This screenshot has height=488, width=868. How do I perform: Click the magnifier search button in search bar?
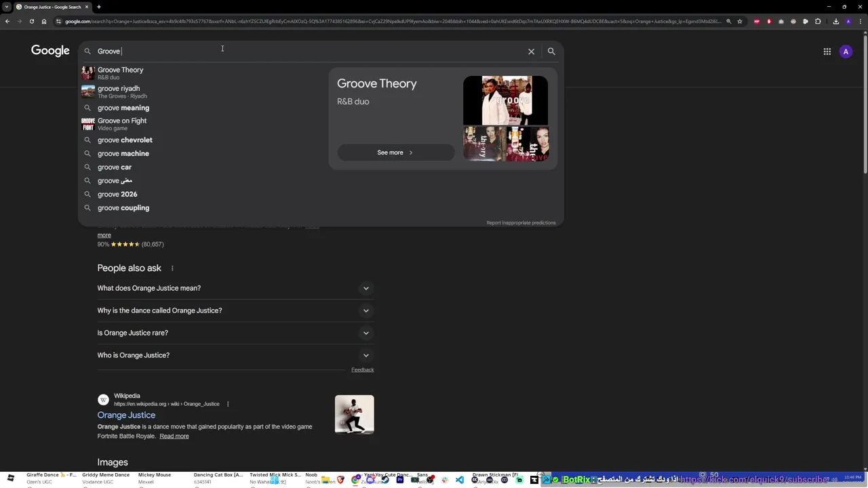click(551, 52)
